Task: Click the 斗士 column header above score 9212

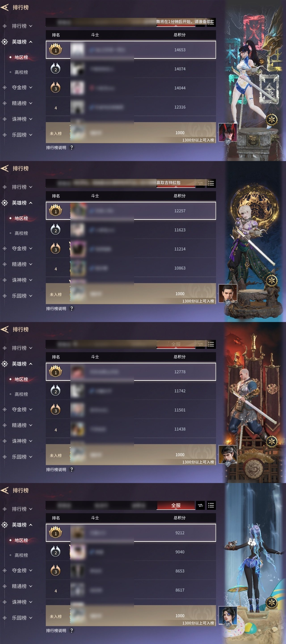Action: coord(95,518)
